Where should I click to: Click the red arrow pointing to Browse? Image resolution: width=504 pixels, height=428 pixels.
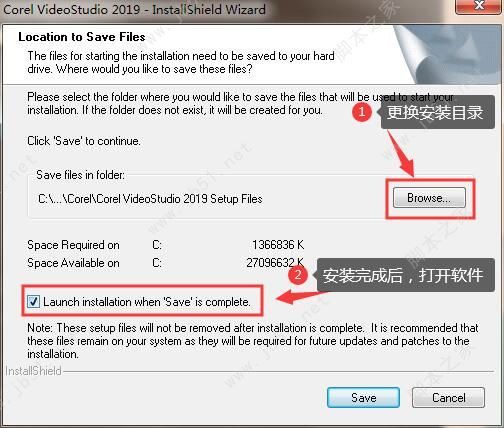402,154
